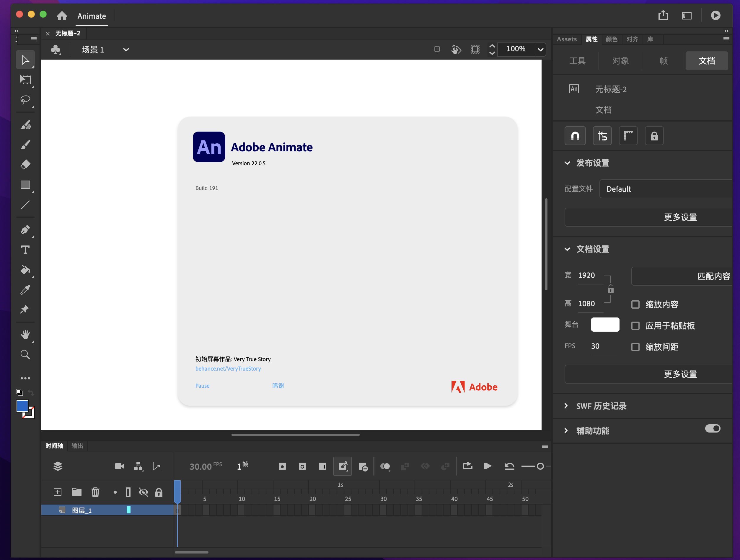Open the 输出 tab
The width and height of the screenshot is (740, 560).
point(77,446)
